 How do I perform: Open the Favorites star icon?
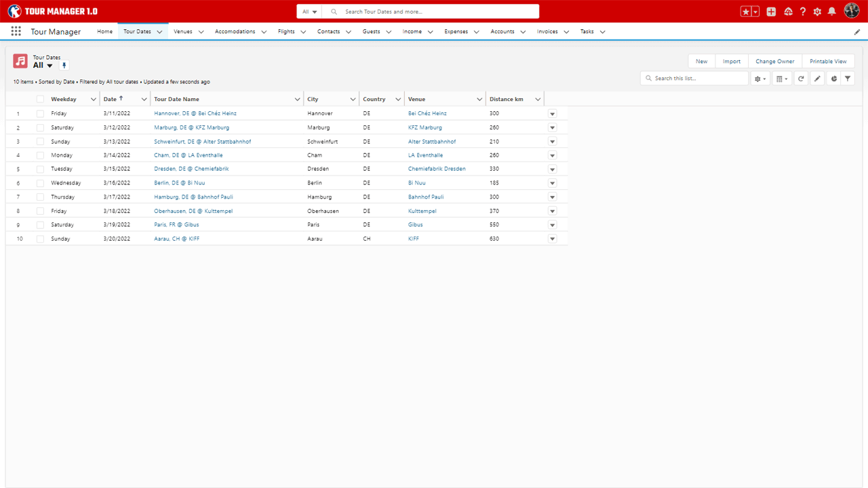pyautogui.click(x=746, y=12)
